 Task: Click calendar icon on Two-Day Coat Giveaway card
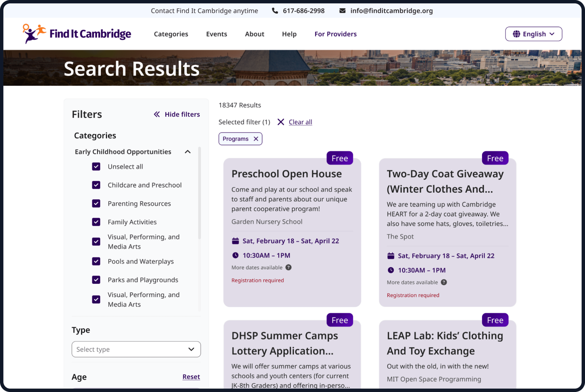point(391,256)
